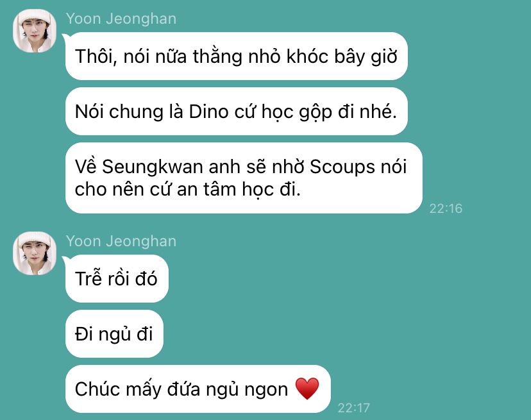Screen dimensions: 531x420
Task: Select the 'Đi ngủ đi' message bubble
Action: tap(114, 333)
